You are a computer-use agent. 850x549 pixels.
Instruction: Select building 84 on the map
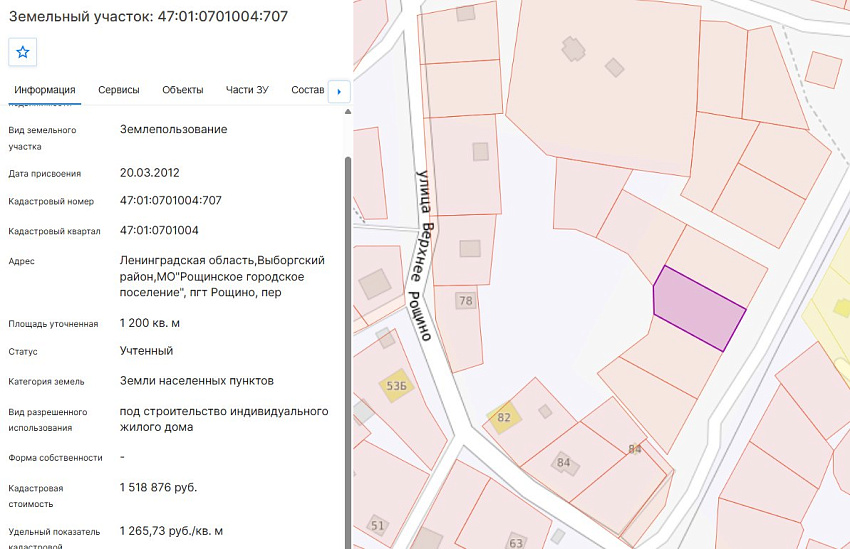(564, 463)
